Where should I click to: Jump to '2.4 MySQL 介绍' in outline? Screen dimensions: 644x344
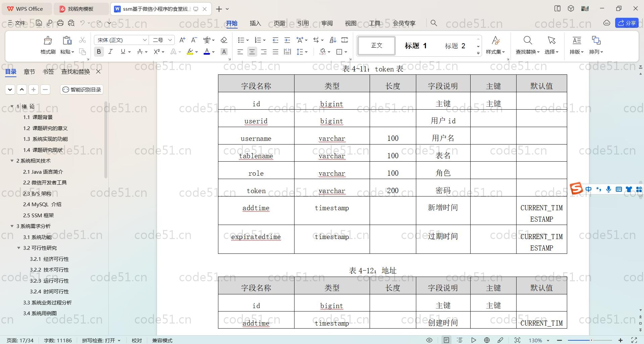click(42, 204)
